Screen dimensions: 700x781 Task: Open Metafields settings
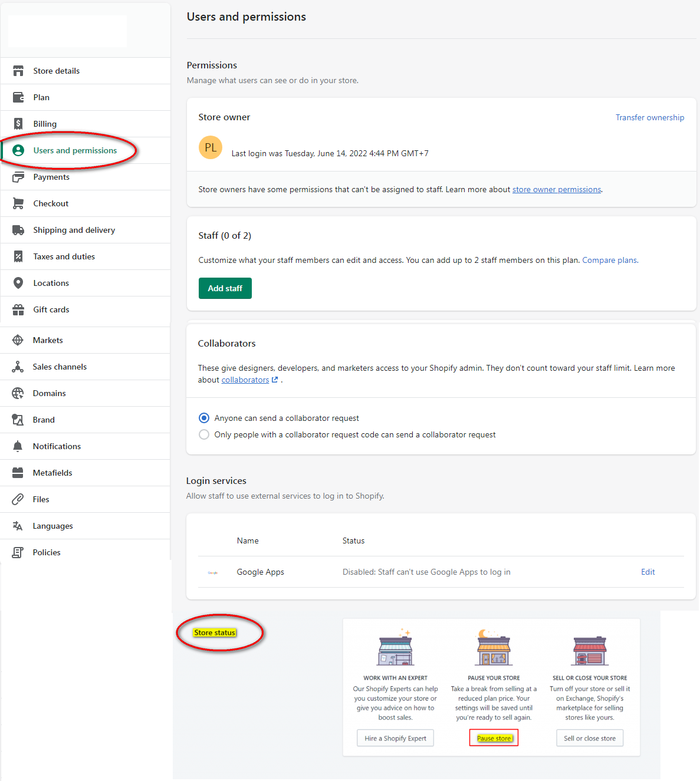point(86,473)
